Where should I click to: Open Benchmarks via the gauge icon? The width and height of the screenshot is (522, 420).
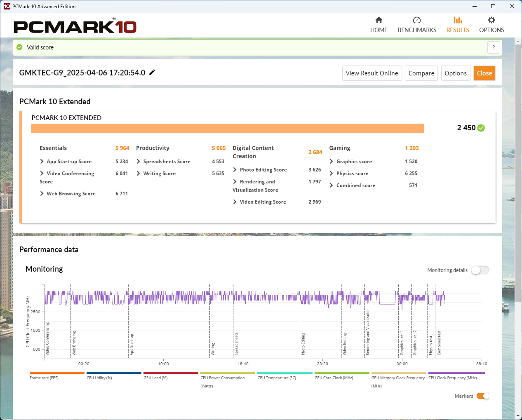tap(416, 20)
